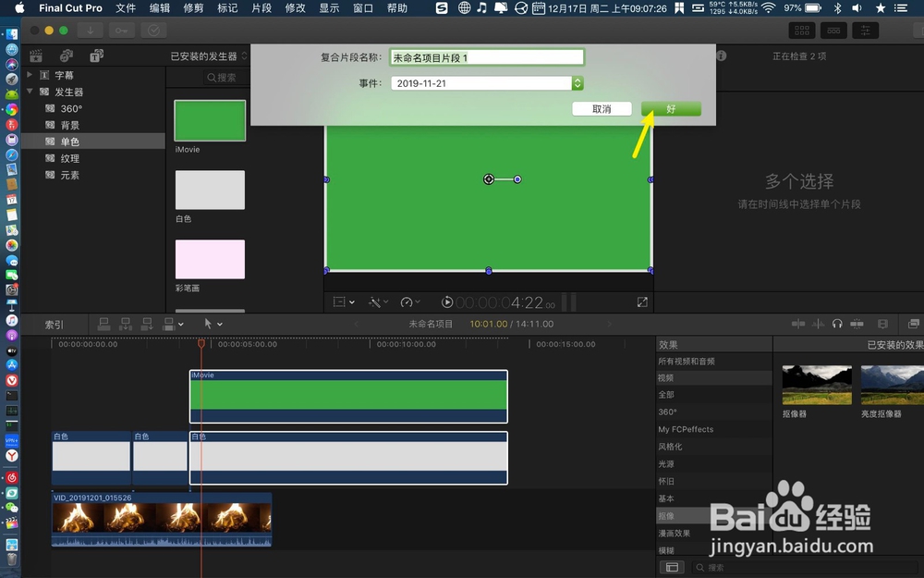Select My FCPeffects category
The height and width of the screenshot is (578, 924).
(686, 429)
